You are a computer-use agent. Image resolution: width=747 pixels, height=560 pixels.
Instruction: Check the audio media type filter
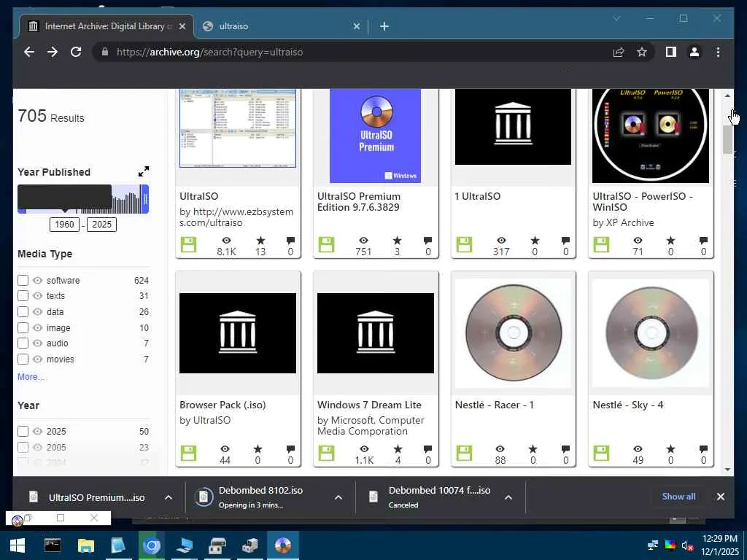click(23, 343)
